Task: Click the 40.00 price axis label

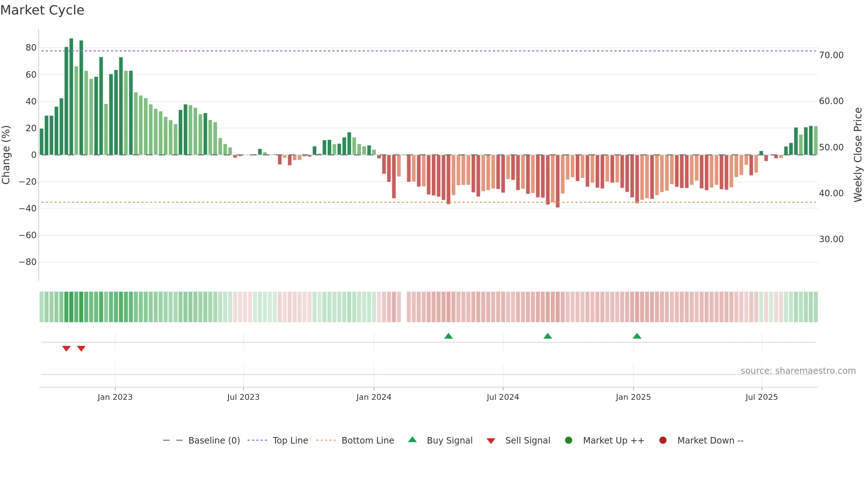Action: point(831,193)
